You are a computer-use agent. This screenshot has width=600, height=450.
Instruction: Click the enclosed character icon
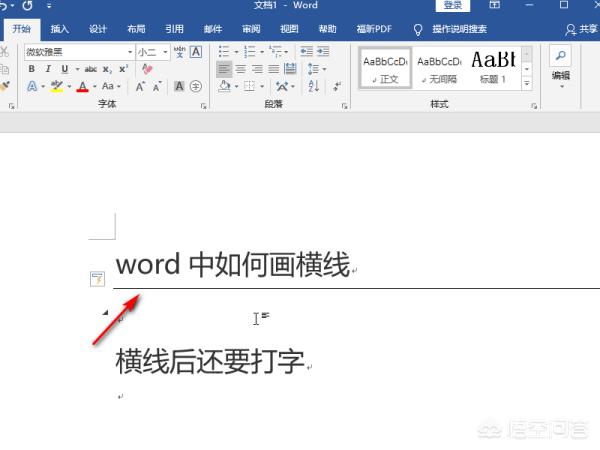coord(196,86)
